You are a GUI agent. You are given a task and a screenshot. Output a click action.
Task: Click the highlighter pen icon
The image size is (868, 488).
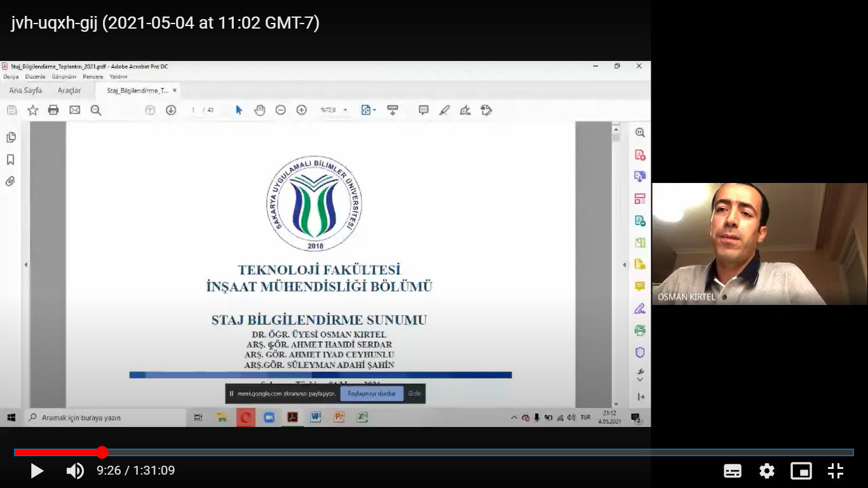click(444, 110)
